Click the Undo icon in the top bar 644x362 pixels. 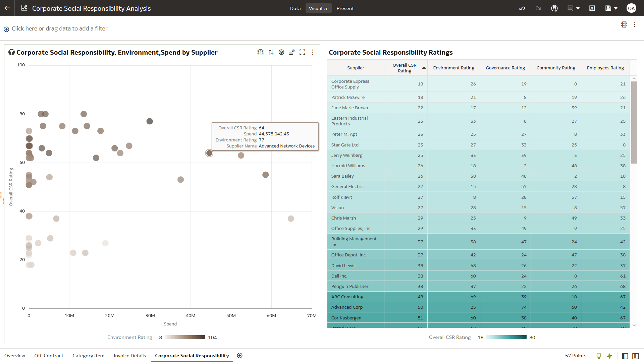tap(522, 8)
